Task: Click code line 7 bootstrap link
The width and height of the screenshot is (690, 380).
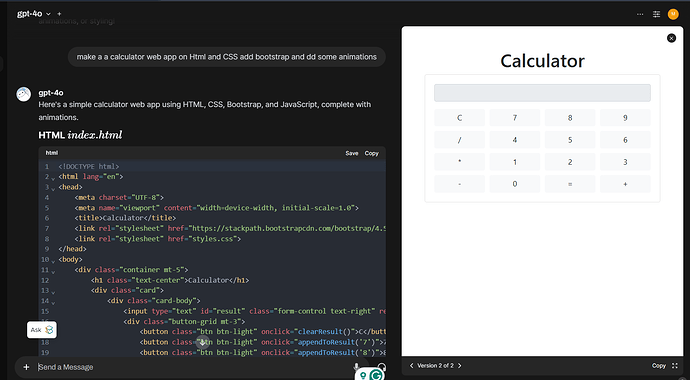Action: click(x=230, y=228)
